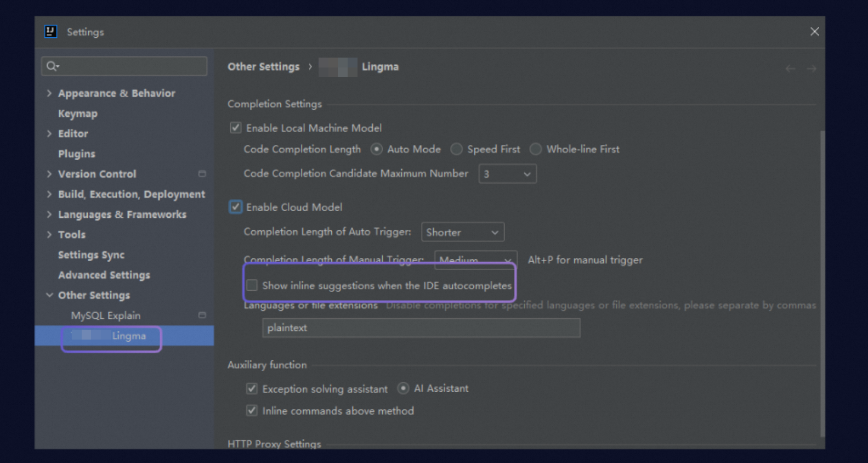Open Candidate Maximum Number dropdown

pos(508,174)
